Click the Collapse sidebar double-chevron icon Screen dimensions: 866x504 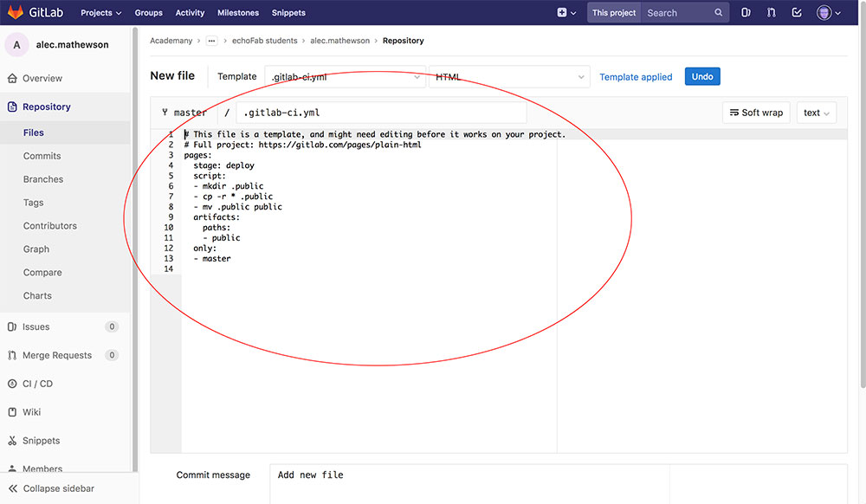[13, 488]
